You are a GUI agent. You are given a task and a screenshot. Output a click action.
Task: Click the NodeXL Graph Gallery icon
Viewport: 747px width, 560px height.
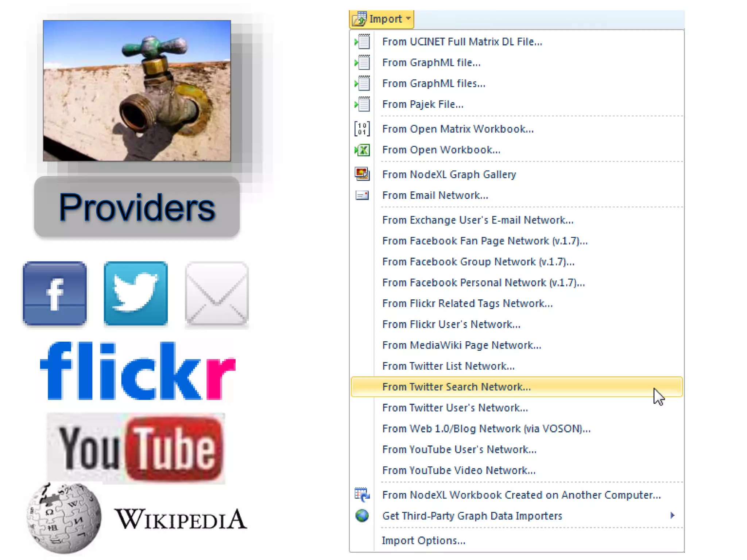(x=362, y=174)
